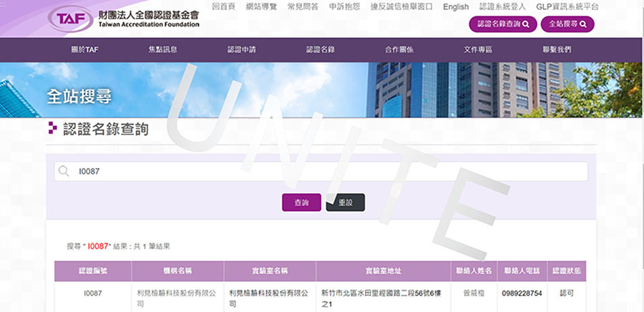Open 違反誠信檢舉窗口 link
The image size is (644, 312).
pos(401,6)
